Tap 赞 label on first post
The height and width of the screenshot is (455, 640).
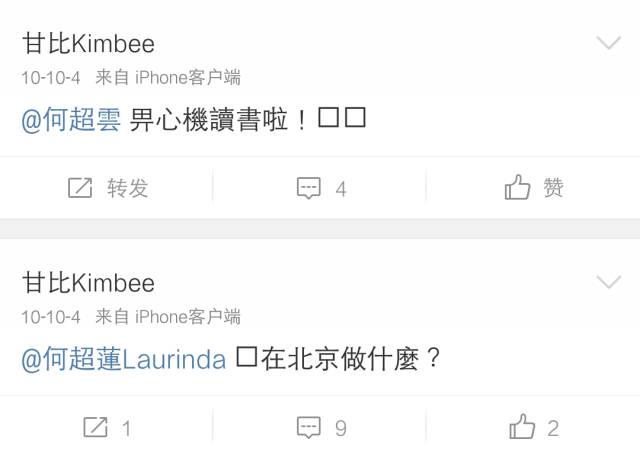(553, 188)
